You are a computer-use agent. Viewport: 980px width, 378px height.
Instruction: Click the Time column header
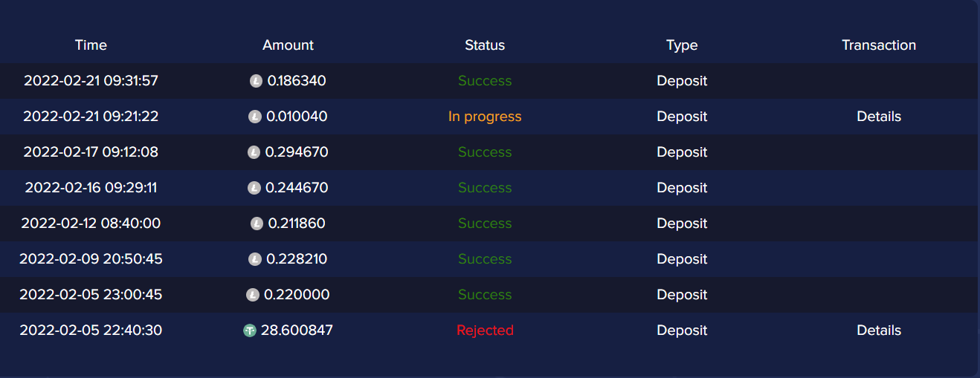point(91,45)
